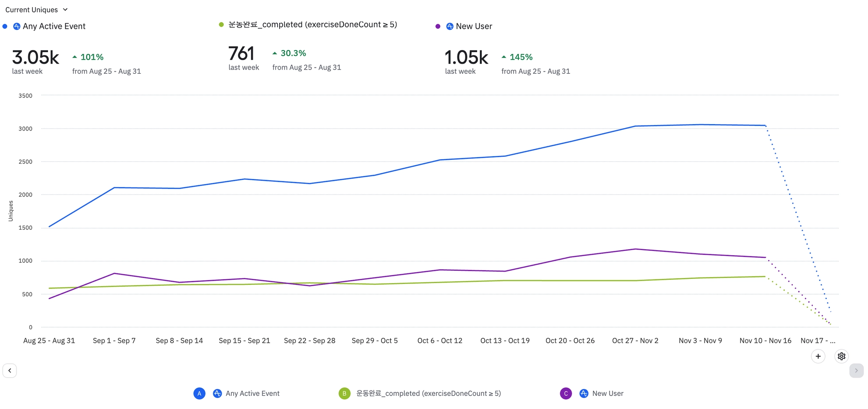Click the 761 last week metric
The height and width of the screenshot is (409, 868).
pos(241,54)
